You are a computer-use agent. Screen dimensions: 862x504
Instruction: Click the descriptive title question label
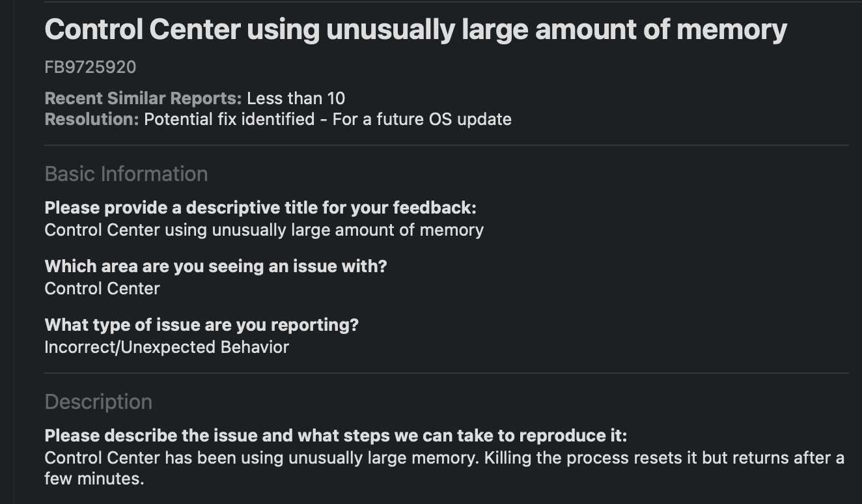[x=260, y=208]
